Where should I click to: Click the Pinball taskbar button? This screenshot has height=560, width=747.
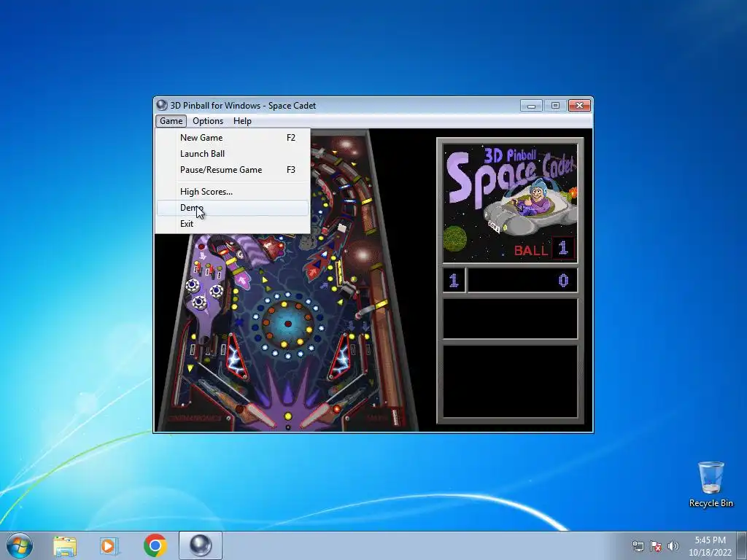pyautogui.click(x=201, y=545)
